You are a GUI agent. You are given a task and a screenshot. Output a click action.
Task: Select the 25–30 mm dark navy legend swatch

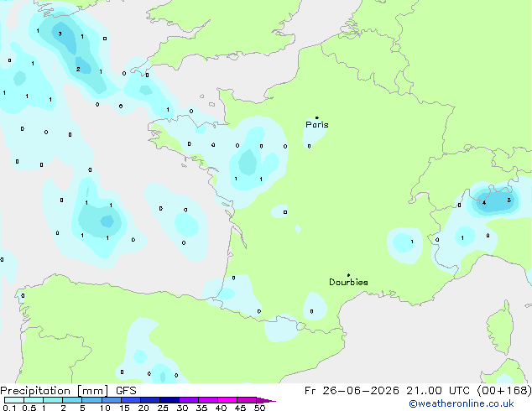point(170,400)
